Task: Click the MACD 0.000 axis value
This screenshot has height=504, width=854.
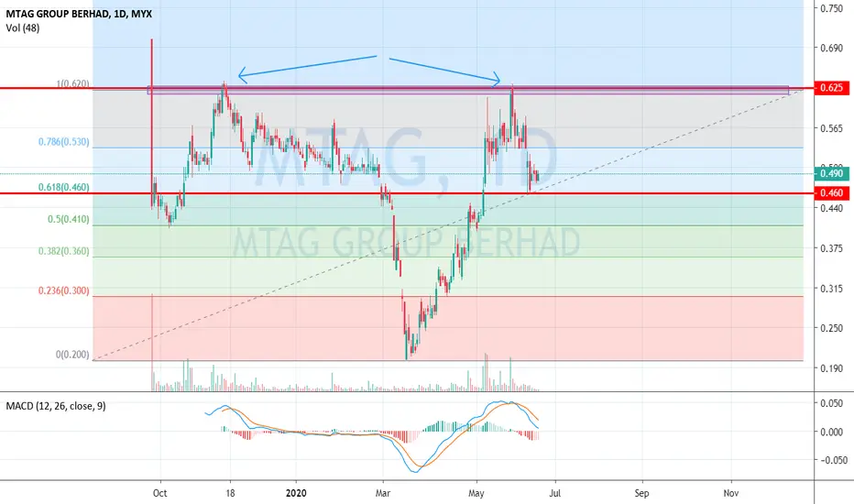Action: (834, 433)
